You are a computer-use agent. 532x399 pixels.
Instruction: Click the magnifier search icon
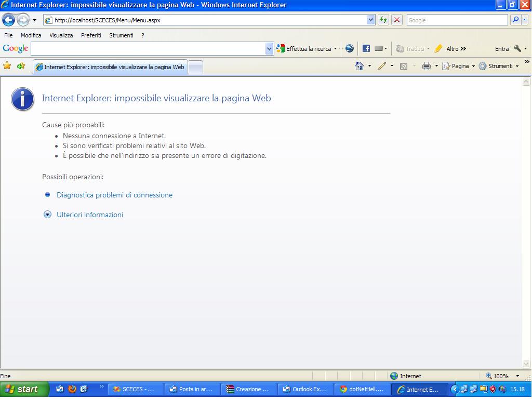click(515, 20)
